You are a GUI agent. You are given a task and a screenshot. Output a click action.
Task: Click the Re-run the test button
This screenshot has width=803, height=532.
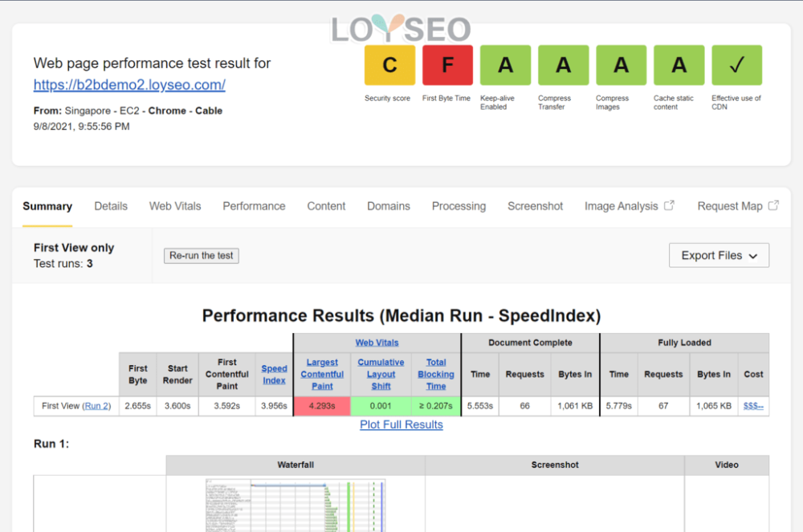pos(202,255)
